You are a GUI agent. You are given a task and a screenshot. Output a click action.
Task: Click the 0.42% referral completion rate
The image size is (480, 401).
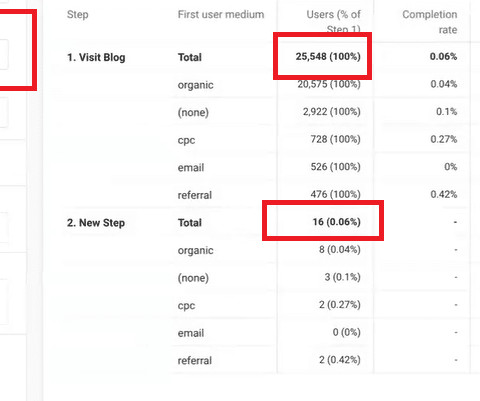(444, 194)
